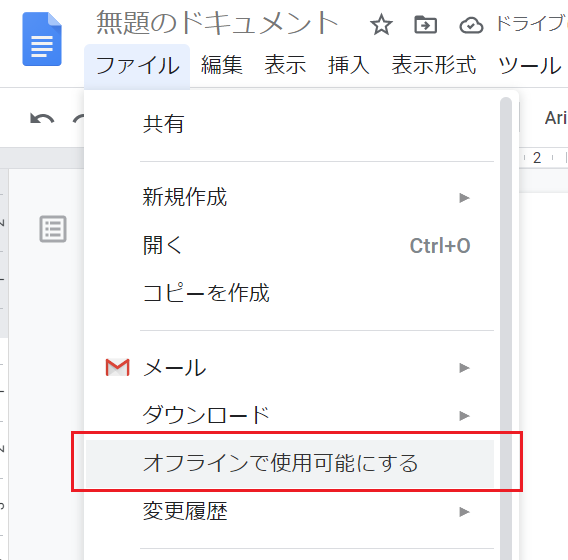
Task: Click the undo arrow icon
Action: coord(42,118)
